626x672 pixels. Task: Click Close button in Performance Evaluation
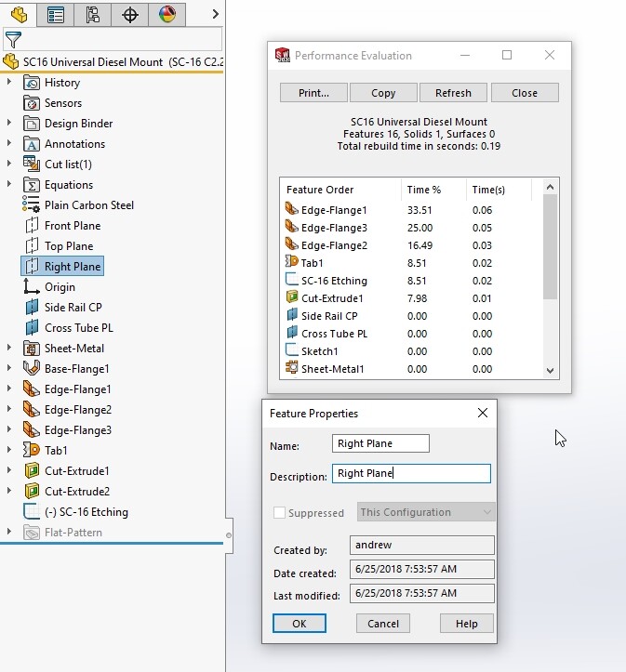click(x=525, y=93)
